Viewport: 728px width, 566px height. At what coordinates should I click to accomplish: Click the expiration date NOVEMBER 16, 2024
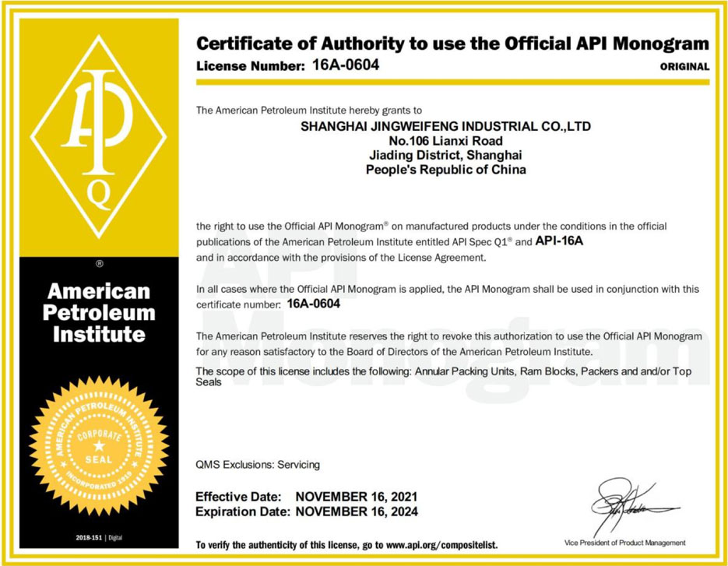(x=357, y=512)
